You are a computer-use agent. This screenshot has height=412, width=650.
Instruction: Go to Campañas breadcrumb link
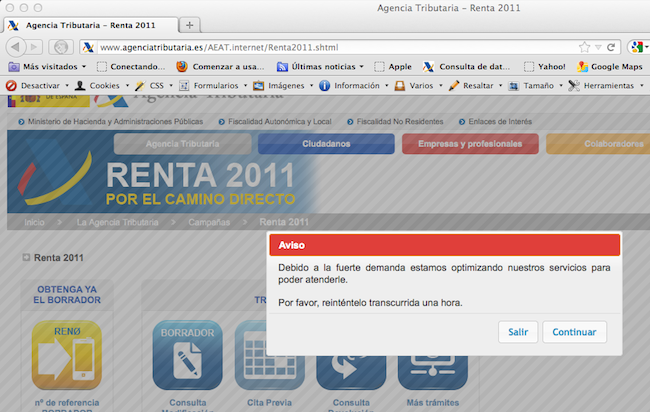[x=209, y=222]
